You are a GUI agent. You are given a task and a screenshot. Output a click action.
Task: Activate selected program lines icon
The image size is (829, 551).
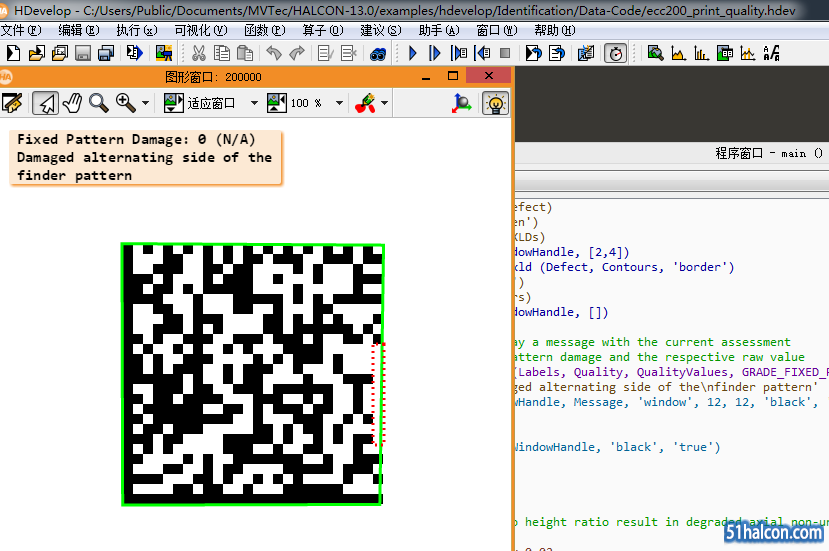click(x=325, y=53)
